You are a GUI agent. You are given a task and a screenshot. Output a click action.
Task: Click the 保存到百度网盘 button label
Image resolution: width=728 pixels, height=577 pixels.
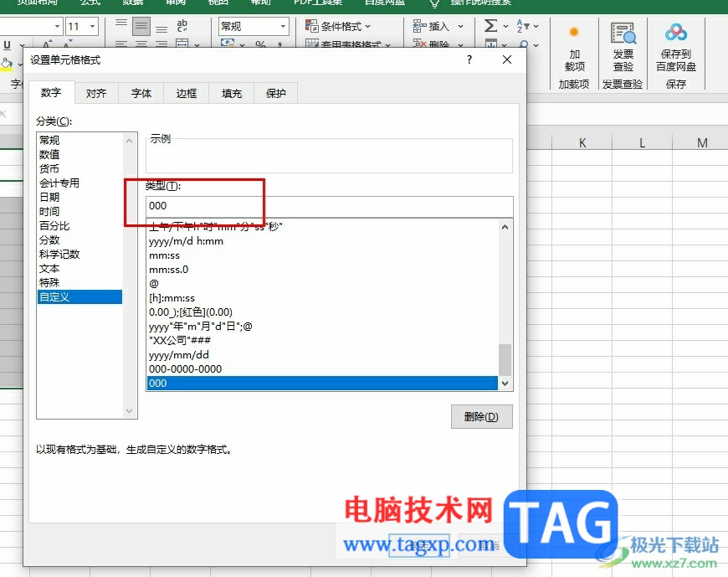[676, 60]
